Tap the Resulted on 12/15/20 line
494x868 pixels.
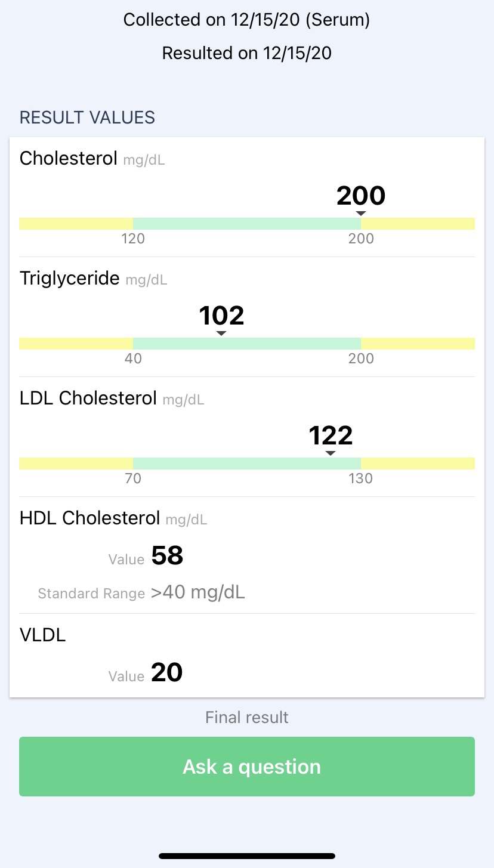click(x=247, y=53)
